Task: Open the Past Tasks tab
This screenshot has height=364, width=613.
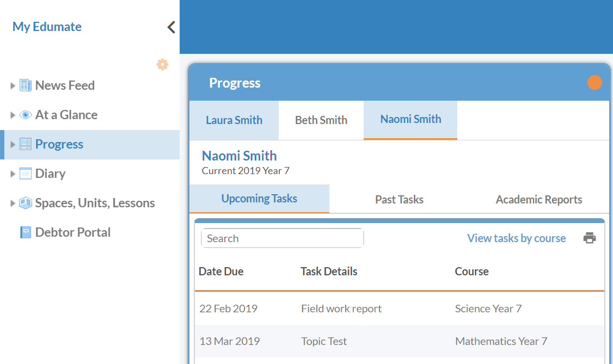Action: (x=399, y=199)
